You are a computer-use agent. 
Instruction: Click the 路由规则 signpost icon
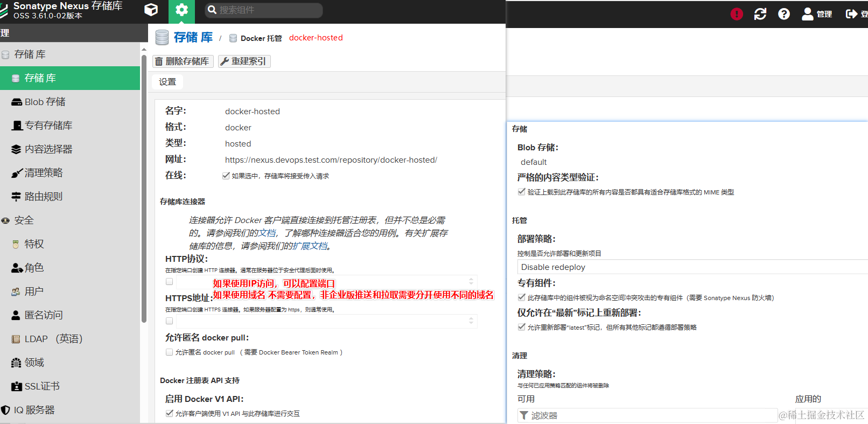click(x=17, y=197)
